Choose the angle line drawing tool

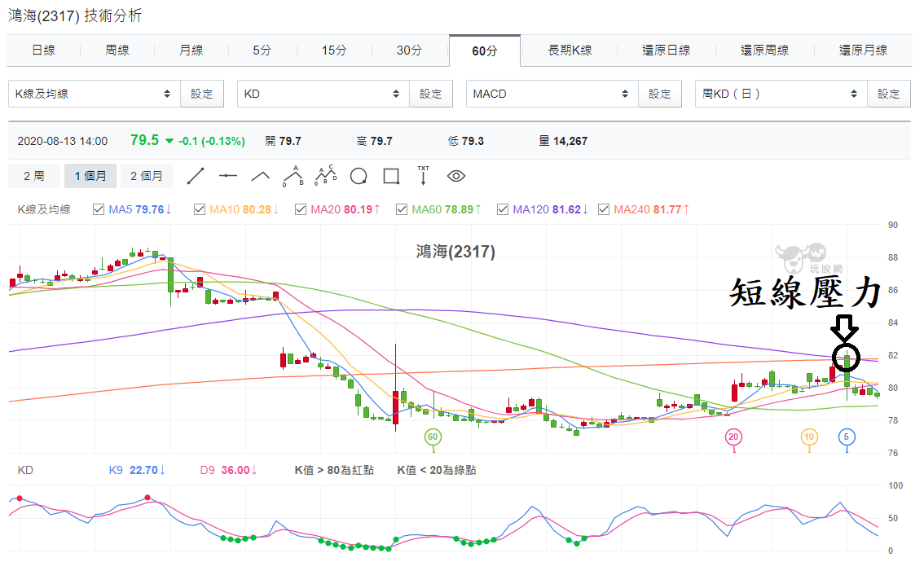click(261, 176)
